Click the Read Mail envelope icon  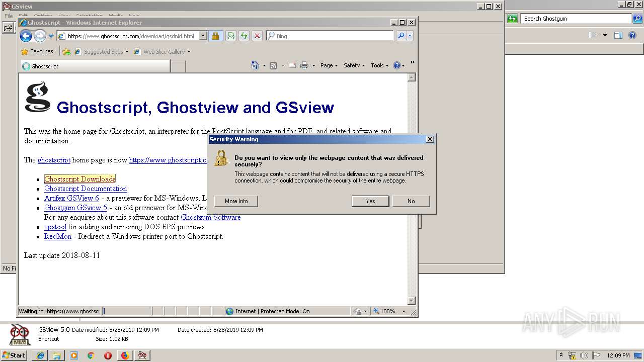[292, 65]
